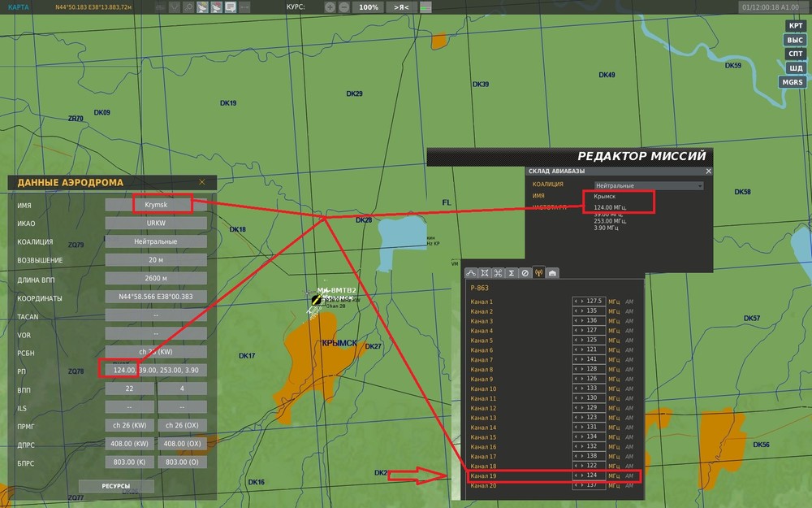Screen dimensions: 812x508
Task: Click the >Я< center-on-aircraft button
Action: [401, 7]
